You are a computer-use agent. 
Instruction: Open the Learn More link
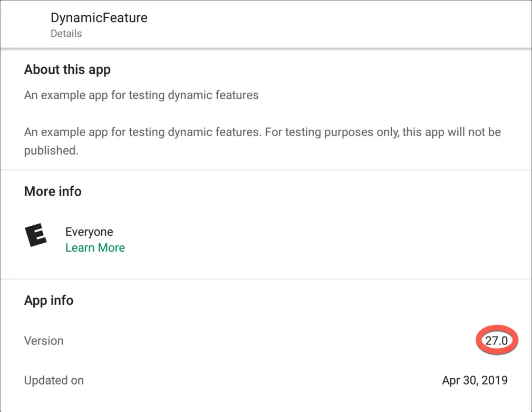click(x=95, y=248)
